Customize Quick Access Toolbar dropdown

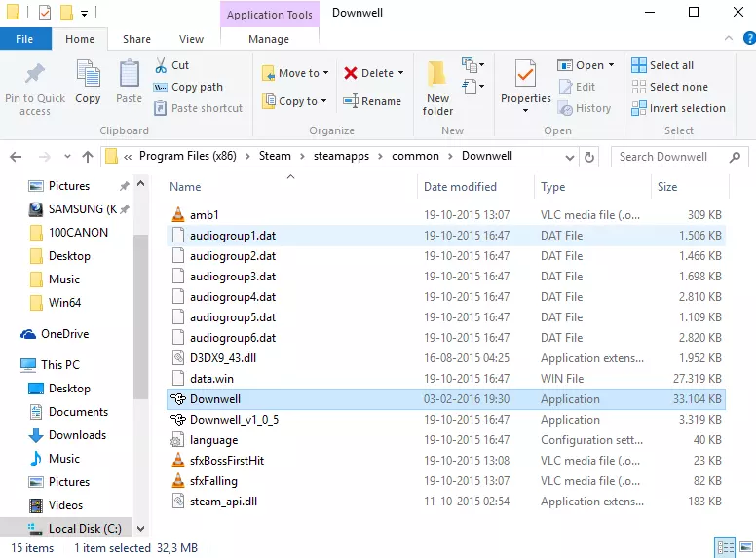pyautogui.click(x=85, y=13)
